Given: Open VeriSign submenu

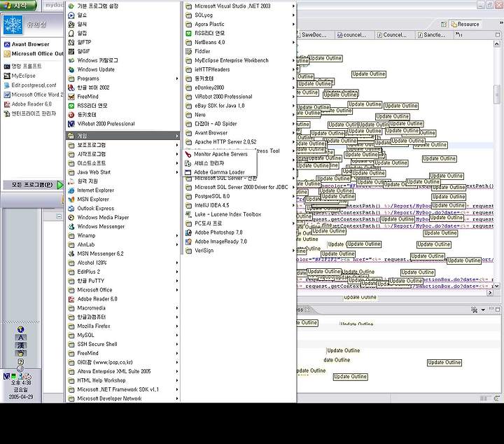Looking at the screenshot, I should (x=239, y=251).
